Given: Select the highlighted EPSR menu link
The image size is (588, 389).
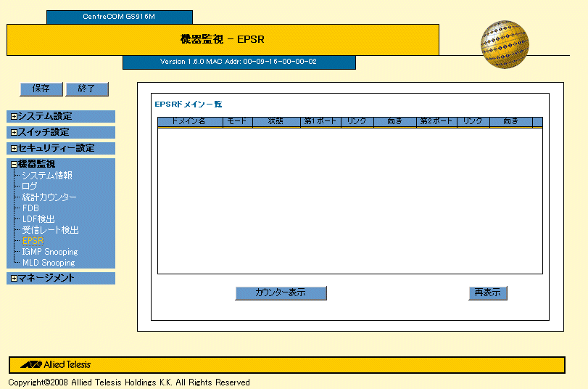Looking at the screenshot, I should pos(33,241).
